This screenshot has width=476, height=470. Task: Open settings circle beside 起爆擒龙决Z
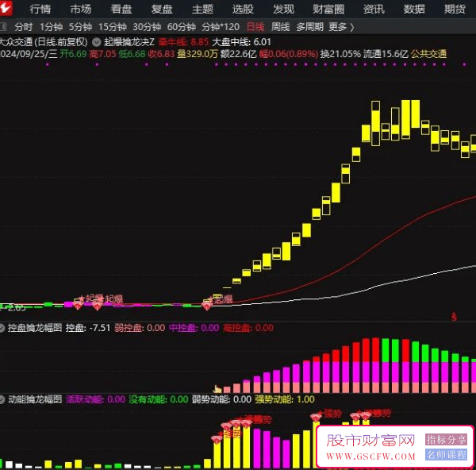pos(97,42)
